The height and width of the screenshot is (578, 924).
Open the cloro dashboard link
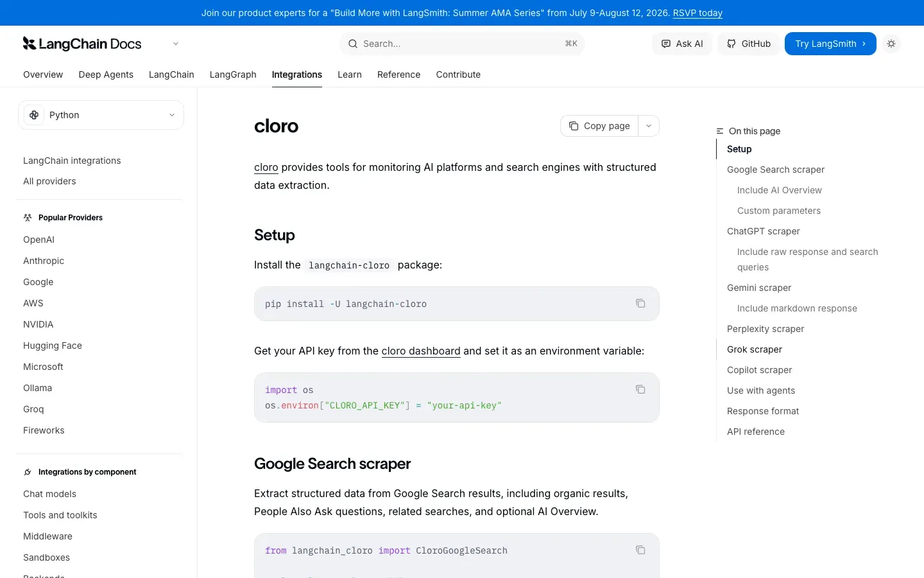point(421,351)
